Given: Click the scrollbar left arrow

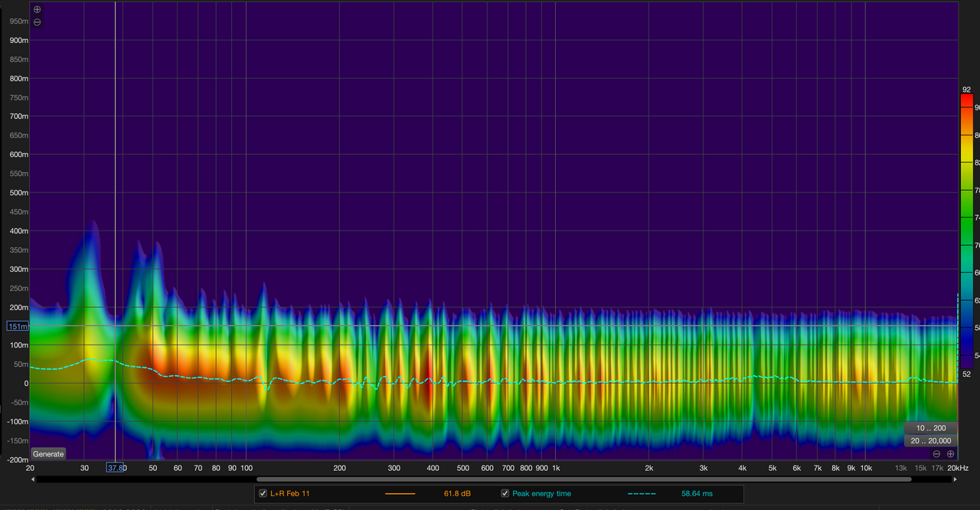Looking at the screenshot, I should (x=33, y=479).
